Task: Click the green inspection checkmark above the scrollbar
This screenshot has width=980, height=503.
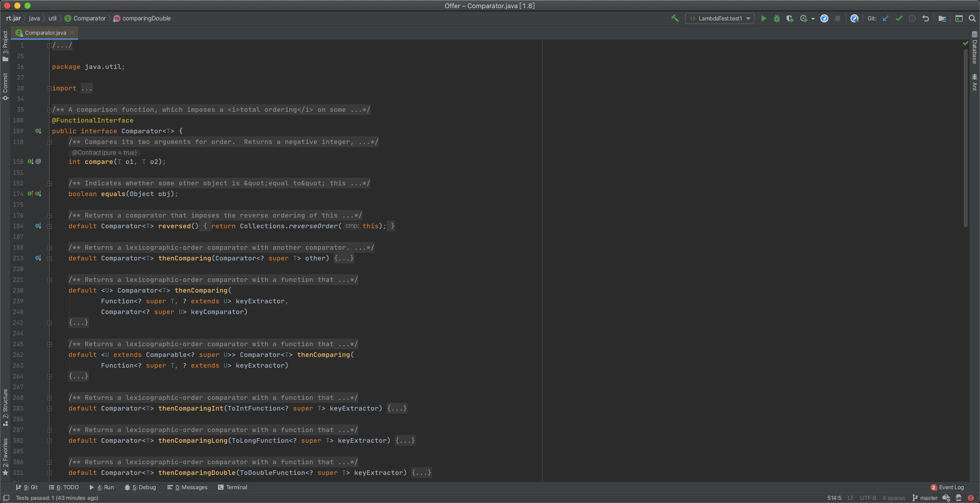Action: tap(965, 43)
